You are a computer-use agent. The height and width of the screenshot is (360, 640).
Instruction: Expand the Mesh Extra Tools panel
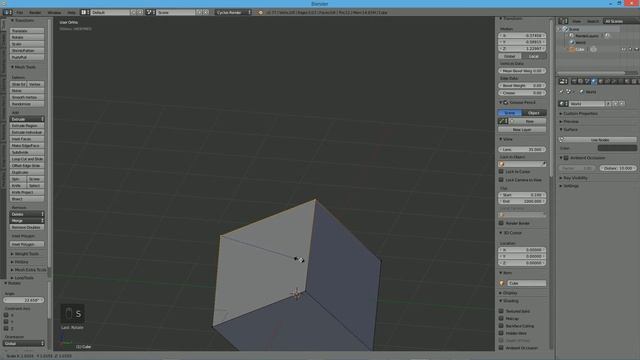click(x=29, y=270)
